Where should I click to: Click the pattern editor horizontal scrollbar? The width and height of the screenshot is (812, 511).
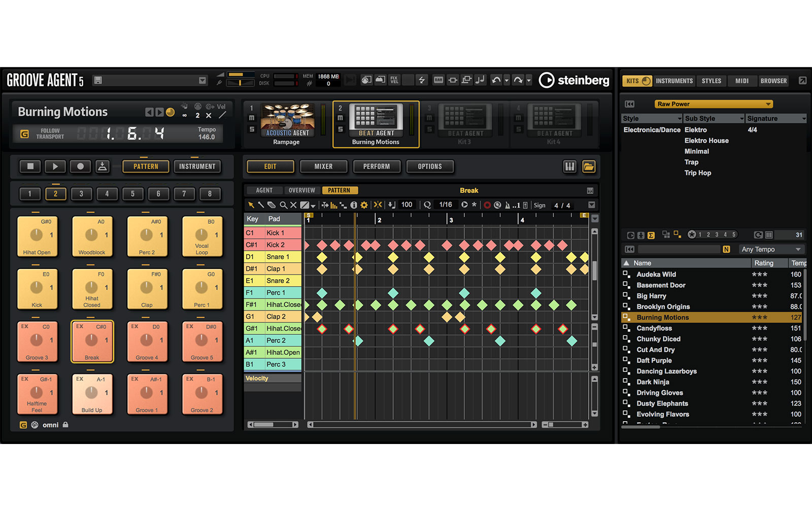click(422, 425)
